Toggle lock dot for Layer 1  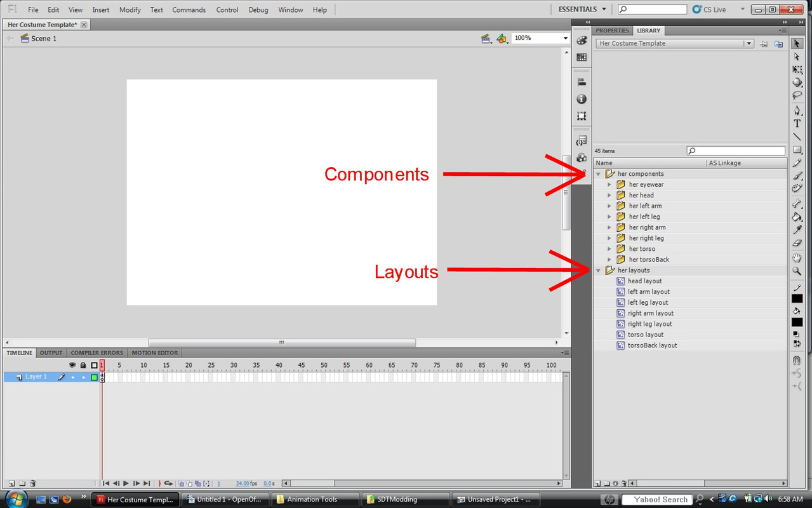coord(83,377)
